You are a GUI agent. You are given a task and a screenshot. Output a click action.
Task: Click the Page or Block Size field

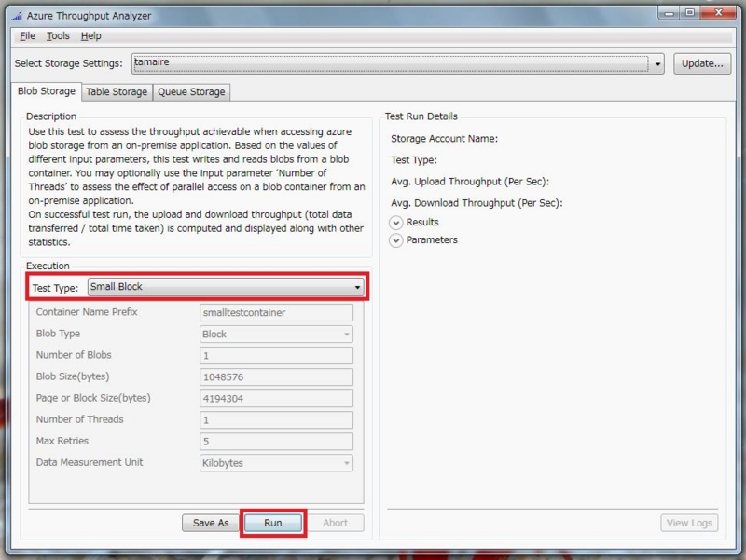point(276,399)
